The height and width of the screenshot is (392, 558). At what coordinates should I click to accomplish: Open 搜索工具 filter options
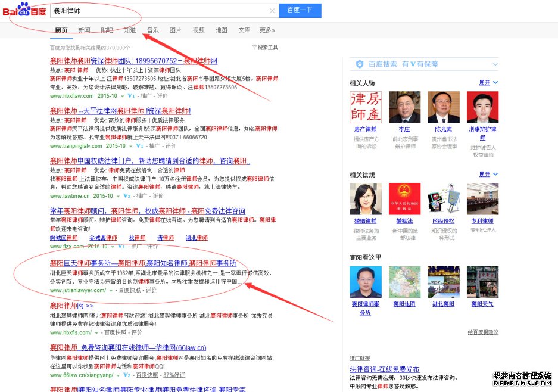(x=265, y=48)
